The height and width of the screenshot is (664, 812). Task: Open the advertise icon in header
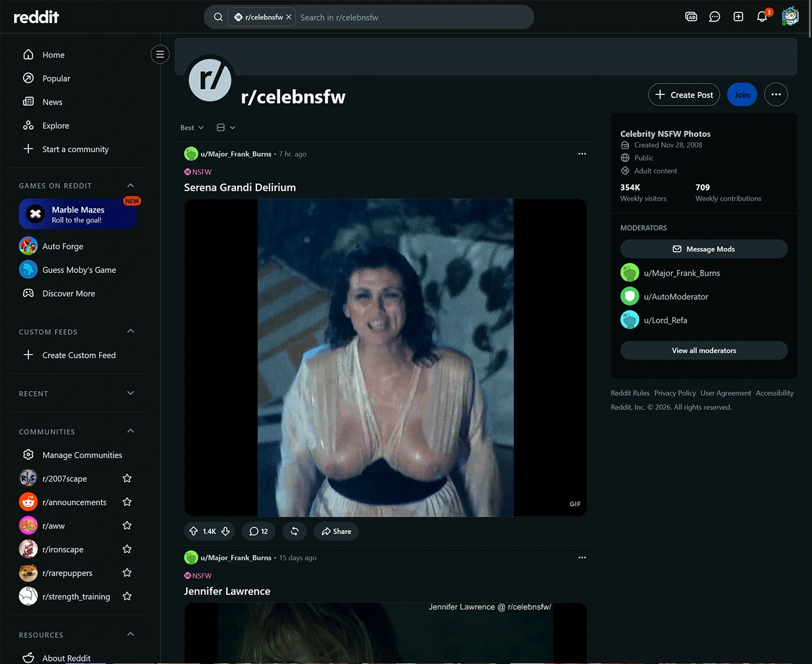coord(691,17)
